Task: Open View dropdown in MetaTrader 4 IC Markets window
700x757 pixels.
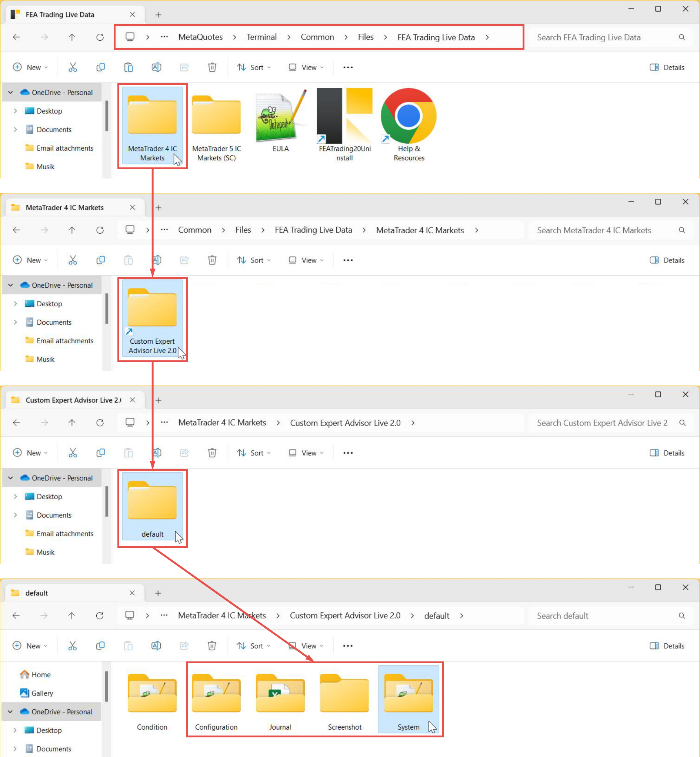Action: pos(306,260)
